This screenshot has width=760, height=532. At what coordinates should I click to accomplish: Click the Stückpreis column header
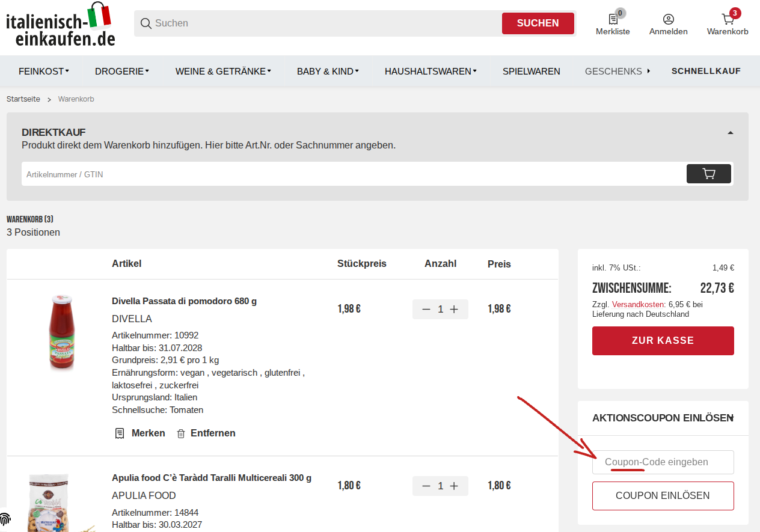pos(362,264)
